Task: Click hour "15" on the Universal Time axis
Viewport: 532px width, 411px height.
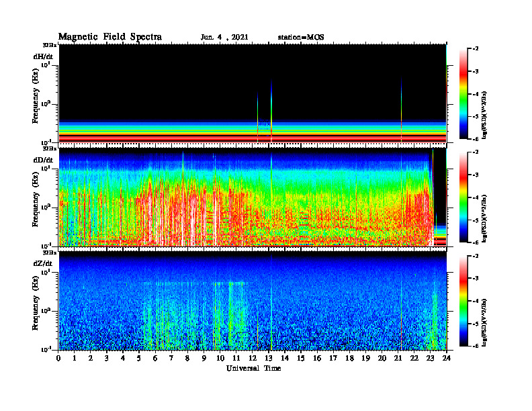Action: (x=301, y=359)
